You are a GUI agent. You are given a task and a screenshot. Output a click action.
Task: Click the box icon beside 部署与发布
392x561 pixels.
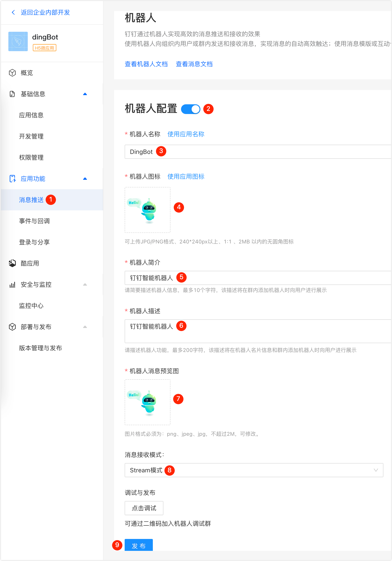click(x=12, y=327)
